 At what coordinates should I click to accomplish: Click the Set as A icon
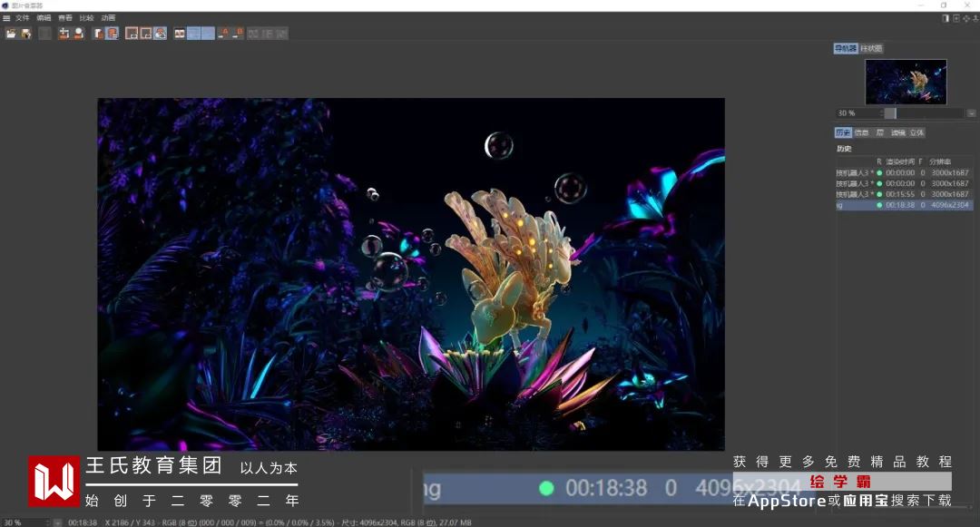(x=223, y=34)
